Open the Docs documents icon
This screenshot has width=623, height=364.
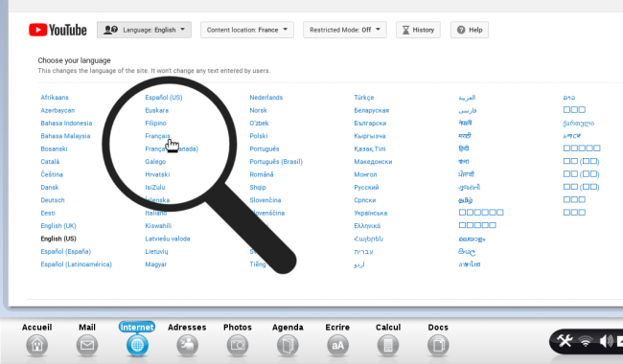438,345
